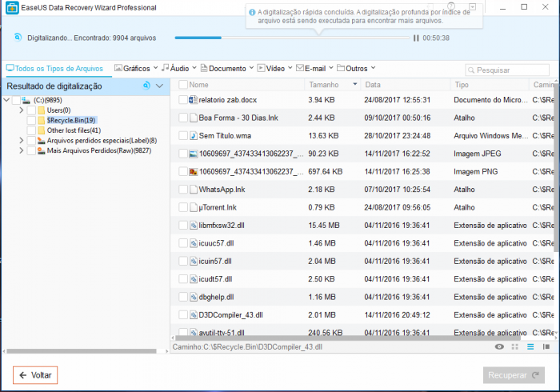
Task: Check the select-all box beside Nome
Action: coord(183,85)
